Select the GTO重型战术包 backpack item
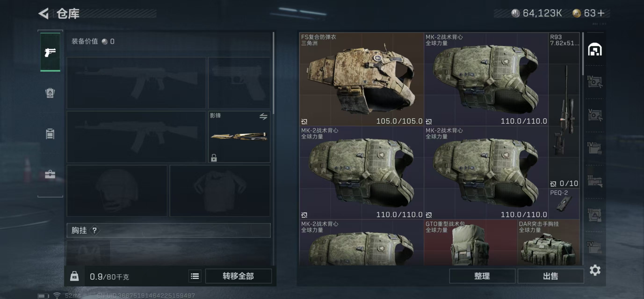 pyautogui.click(x=470, y=242)
